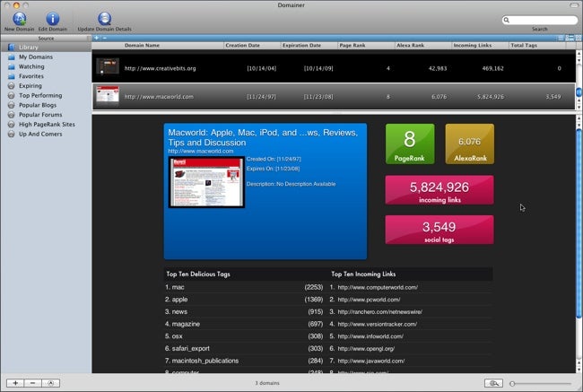Click the domain list scrollbar thumb

click(x=579, y=91)
